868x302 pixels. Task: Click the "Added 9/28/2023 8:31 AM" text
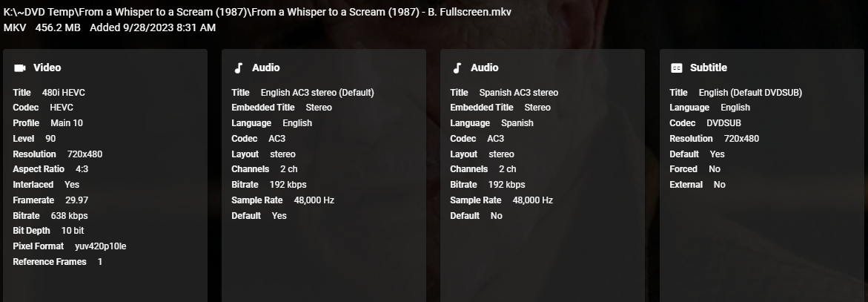pyautogui.click(x=153, y=27)
